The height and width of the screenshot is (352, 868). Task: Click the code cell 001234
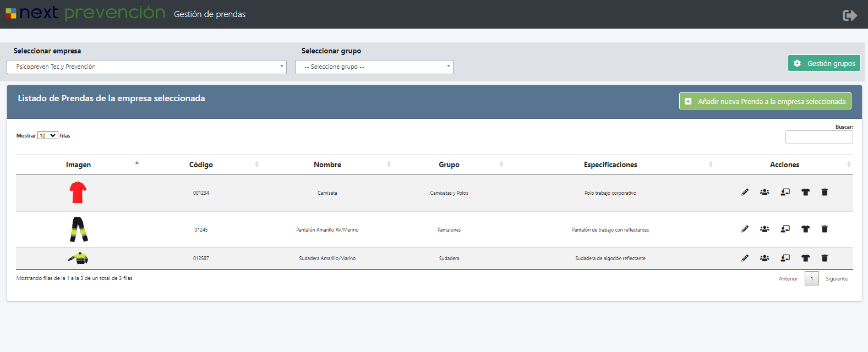pyautogui.click(x=201, y=193)
